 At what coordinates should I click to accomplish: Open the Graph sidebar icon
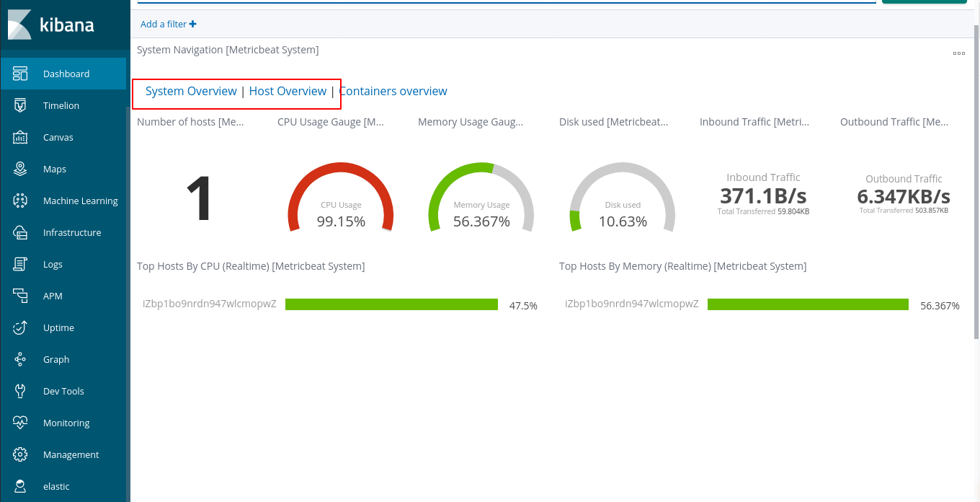coord(20,359)
